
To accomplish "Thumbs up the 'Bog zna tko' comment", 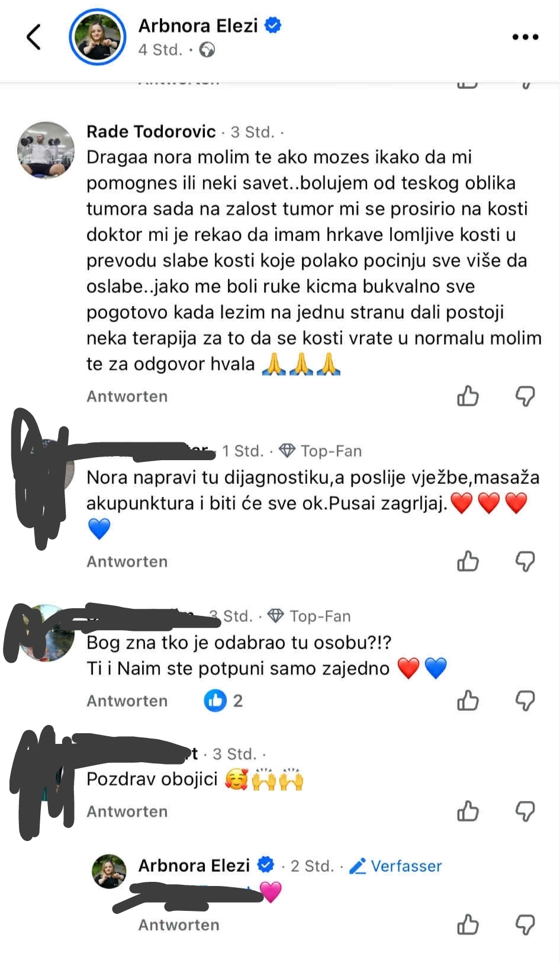I will (468, 700).
